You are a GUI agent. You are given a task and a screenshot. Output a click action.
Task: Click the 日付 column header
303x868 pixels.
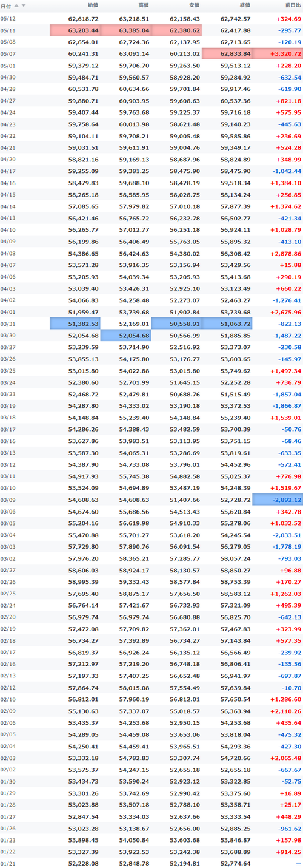[5, 5]
